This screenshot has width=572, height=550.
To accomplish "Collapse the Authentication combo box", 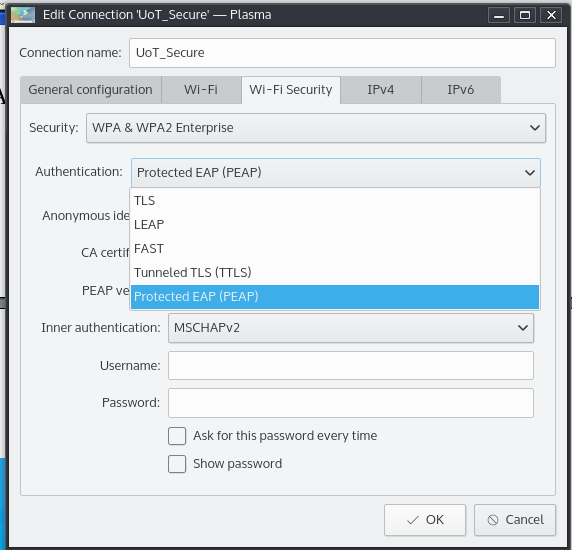I will [x=336, y=173].
